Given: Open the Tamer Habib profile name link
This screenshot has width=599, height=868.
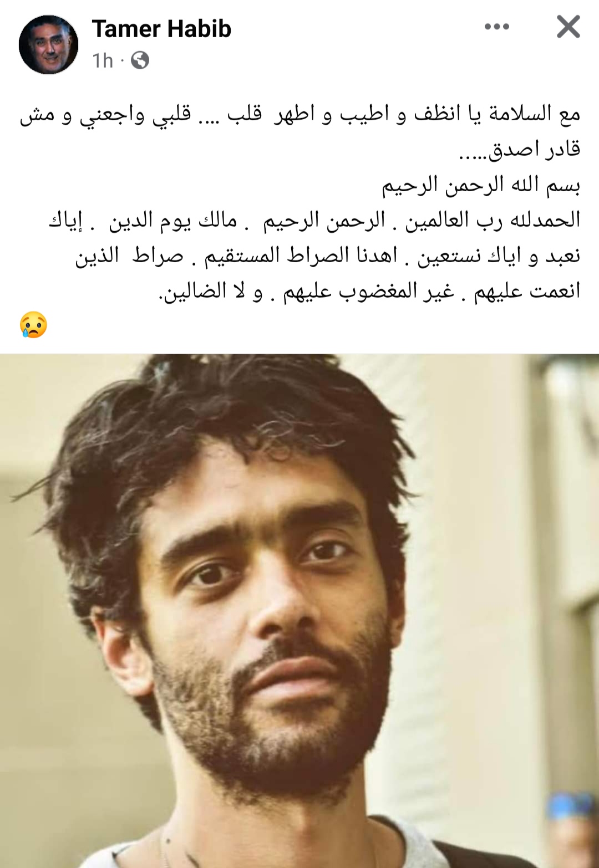Looking at the screenshot, I should click(x=161, y=29).
